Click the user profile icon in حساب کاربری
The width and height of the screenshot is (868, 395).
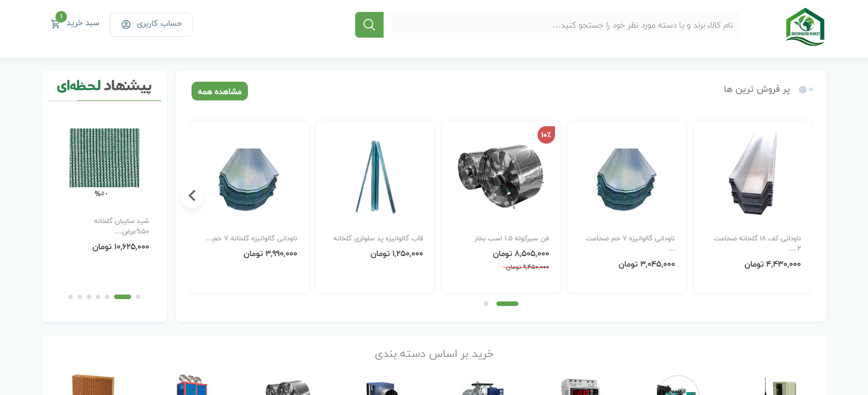point(126,24)
